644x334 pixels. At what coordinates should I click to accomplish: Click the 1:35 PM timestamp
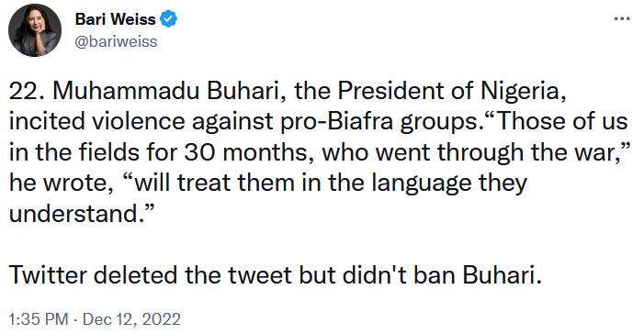click(x=39, y=319)
